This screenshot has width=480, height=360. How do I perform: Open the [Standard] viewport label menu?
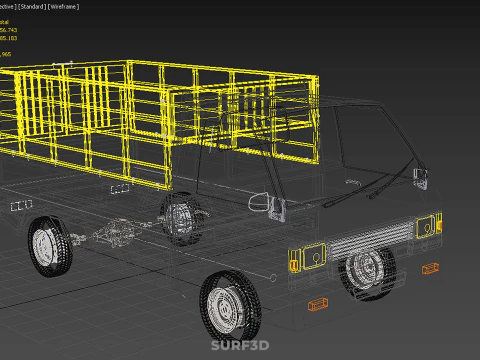point(32,7)
